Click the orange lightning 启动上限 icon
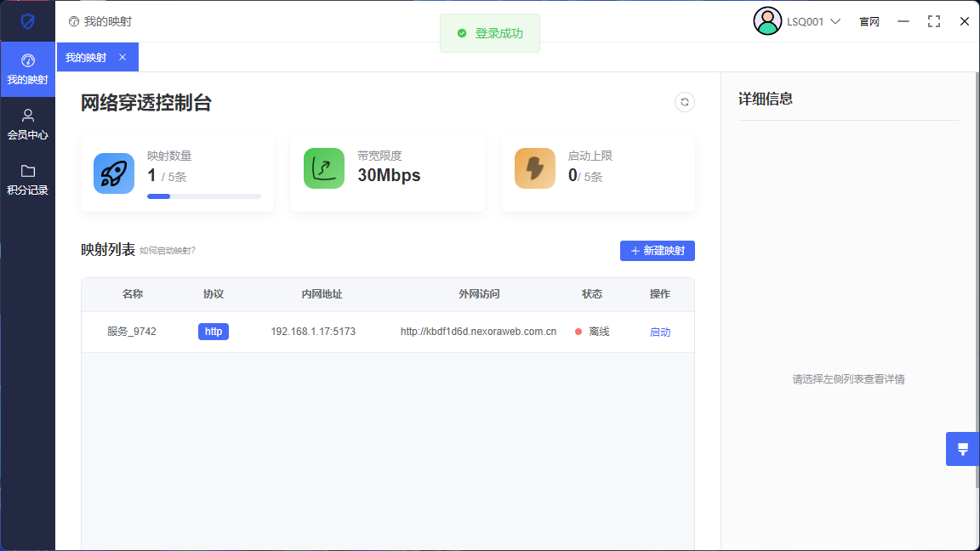The image size is (980, 551). click(x=535, y=168)
